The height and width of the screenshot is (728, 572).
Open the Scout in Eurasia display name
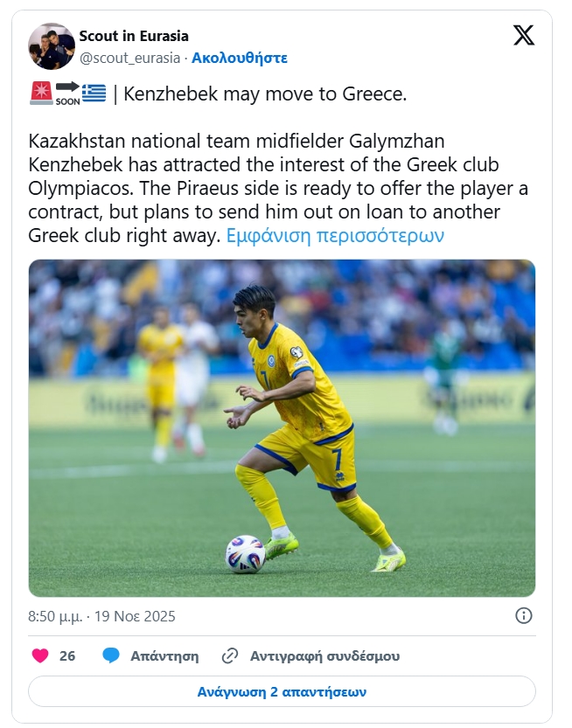[134, 36]
